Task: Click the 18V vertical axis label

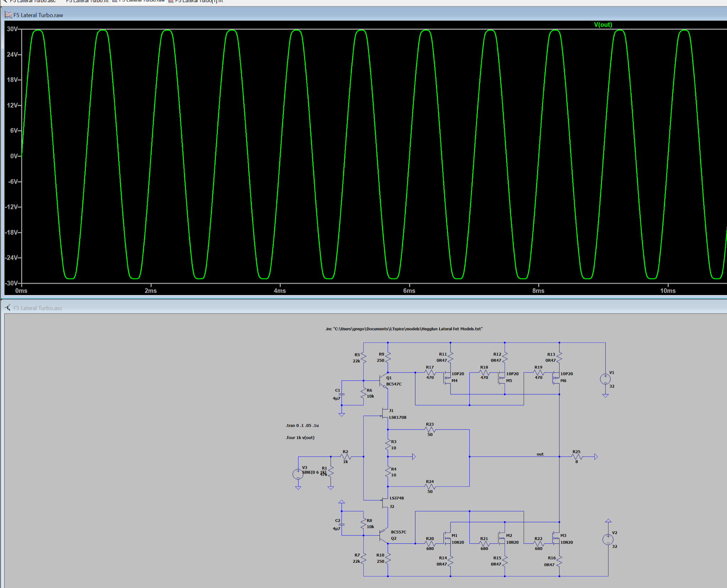Action: [12, 80]
